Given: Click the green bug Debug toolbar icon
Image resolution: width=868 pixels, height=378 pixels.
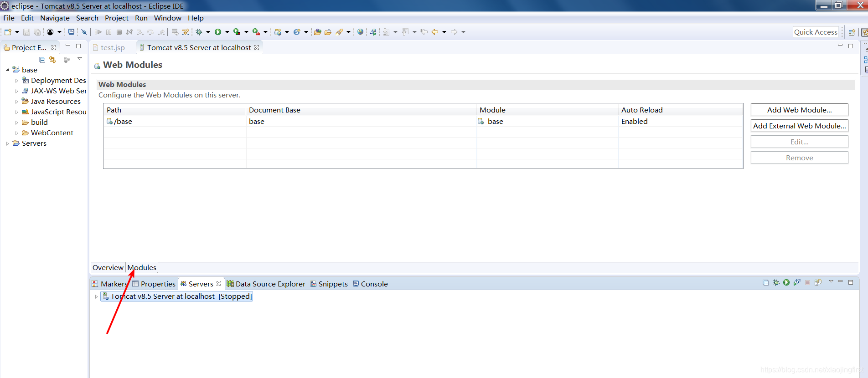Looking at the screenshot, I should coord(199,32).
